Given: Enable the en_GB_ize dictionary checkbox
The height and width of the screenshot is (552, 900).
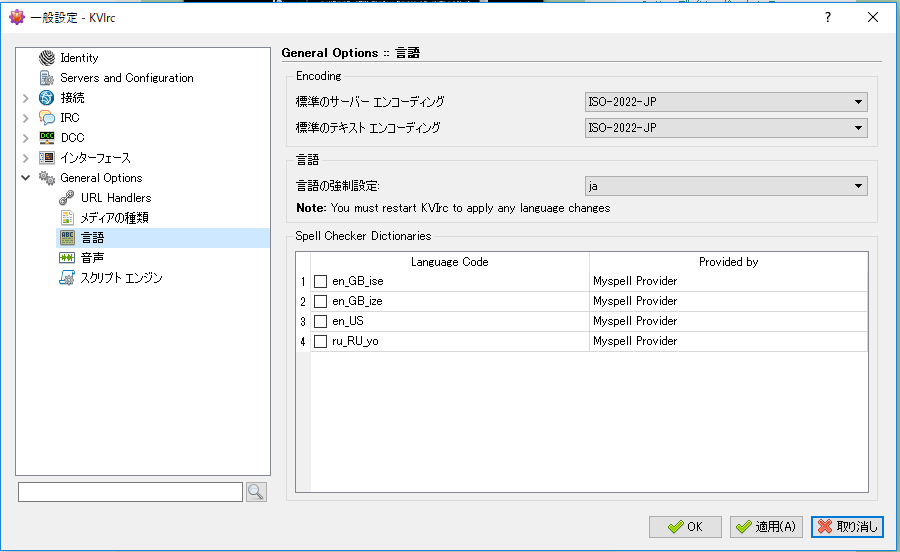Looking at the screenshot, I should click(320, 301).
